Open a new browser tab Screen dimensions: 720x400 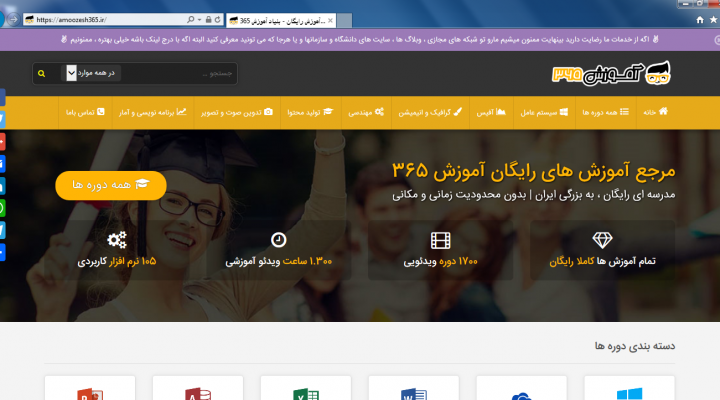[345, 20]
